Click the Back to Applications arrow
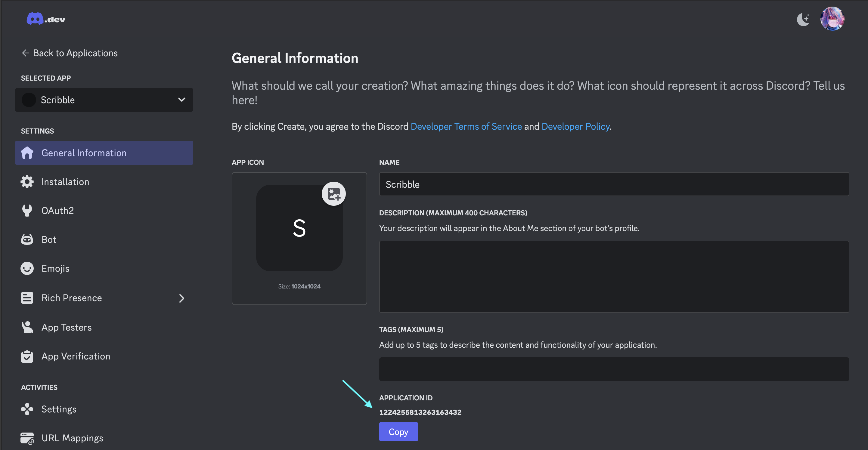Viewport: 868px width, 450px height. [x=24, y=52]
